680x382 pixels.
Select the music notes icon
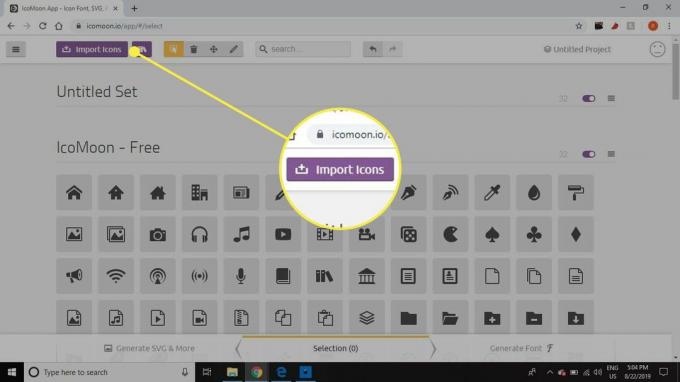241,235
